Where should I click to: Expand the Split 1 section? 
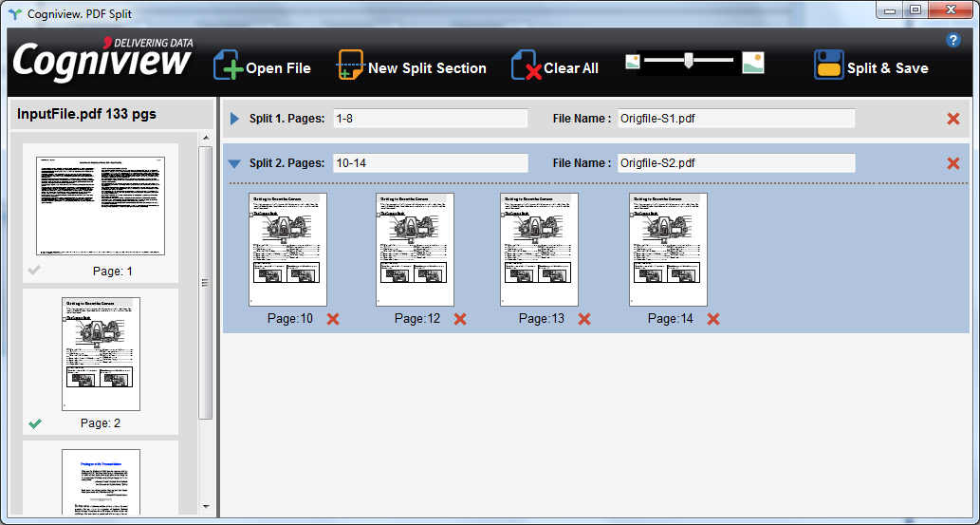tap(235, 119)
